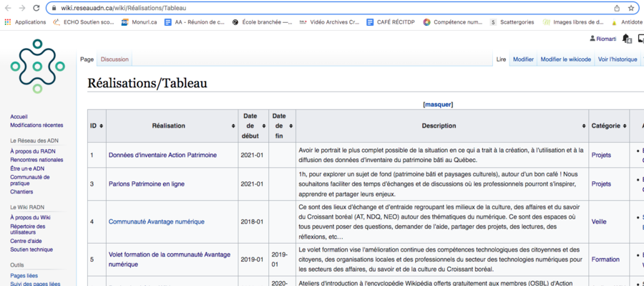
Task: Sort table by Date de fin
Action: tap(282, 126)
